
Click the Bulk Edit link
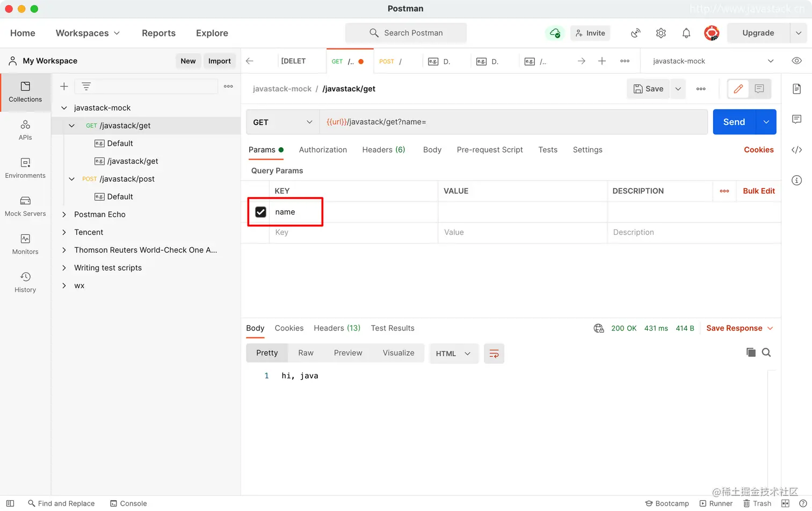pos(759,191)
